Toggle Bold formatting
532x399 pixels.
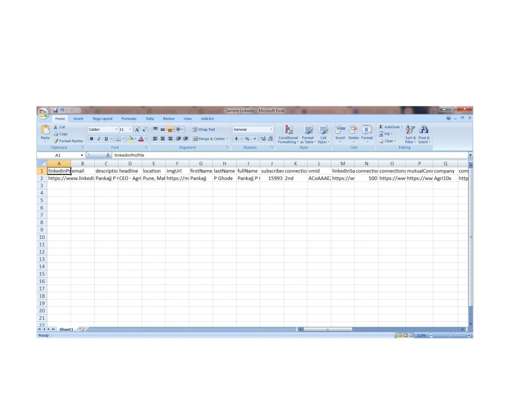pos(92,139)
